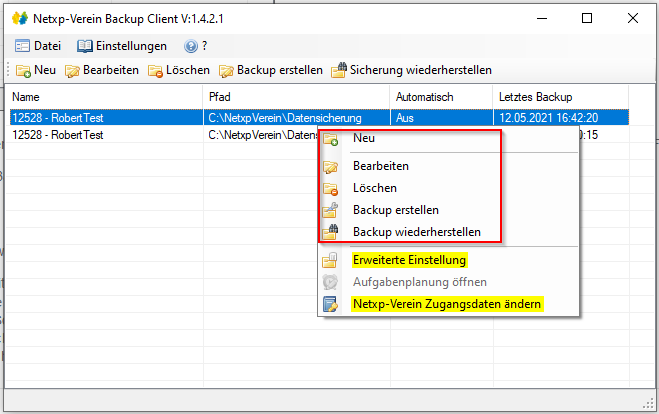Click the Löschen icon in context menu
Screen dimensions: 659x414
[330, 189]
